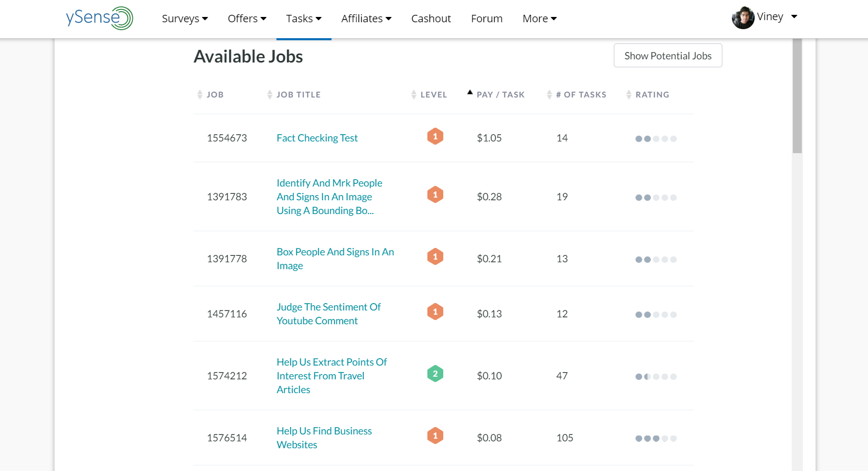Sort jobs by LEVEL column

(433, 95)
